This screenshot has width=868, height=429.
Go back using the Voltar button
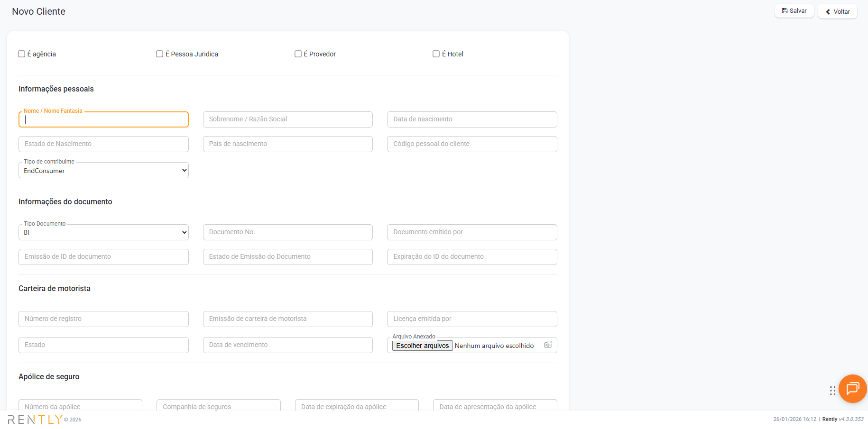coord(837,11)
